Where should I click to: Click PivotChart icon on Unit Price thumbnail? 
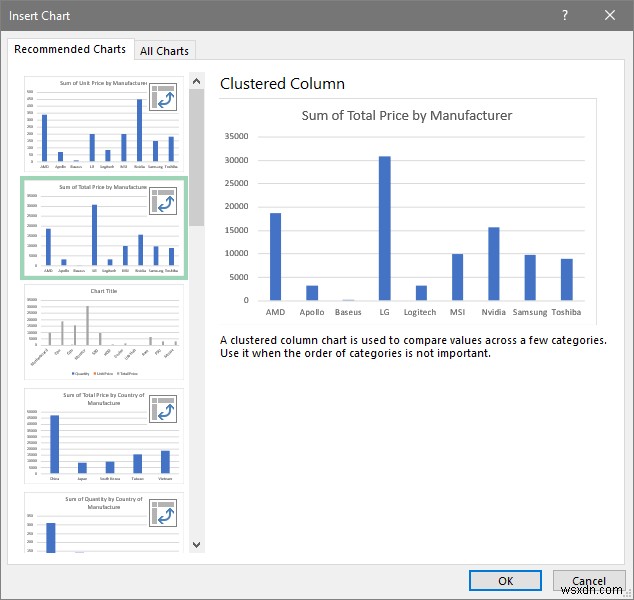(x=163, y=97)
